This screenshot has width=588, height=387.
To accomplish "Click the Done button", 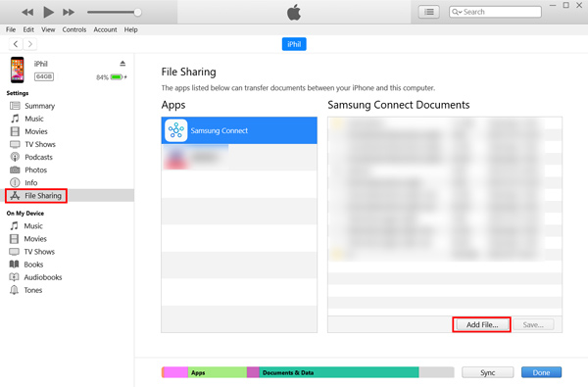I will pos(541,372).
